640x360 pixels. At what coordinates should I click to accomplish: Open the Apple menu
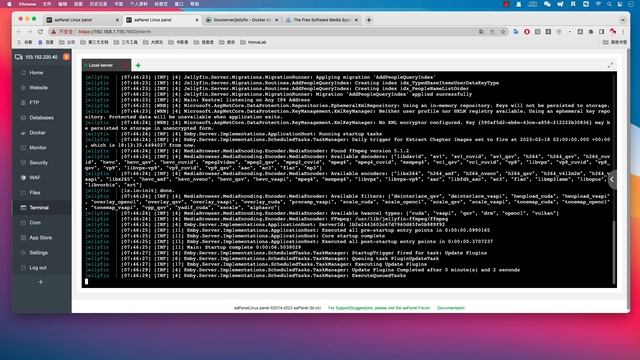[9, 4]
